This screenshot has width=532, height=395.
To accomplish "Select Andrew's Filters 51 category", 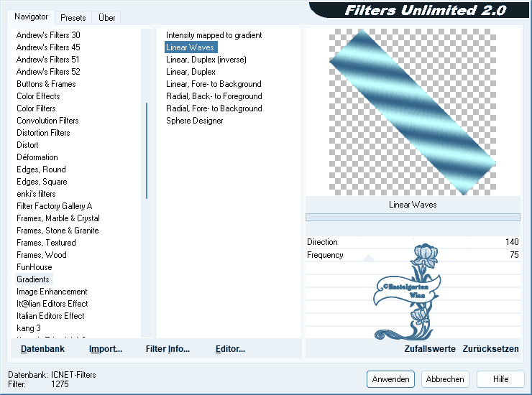I will click(x=47, y=60).
